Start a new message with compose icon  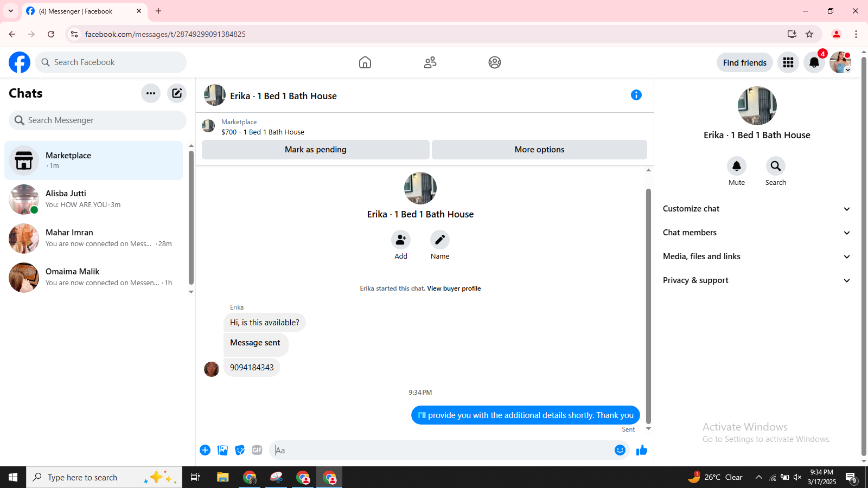pos(177,93)
